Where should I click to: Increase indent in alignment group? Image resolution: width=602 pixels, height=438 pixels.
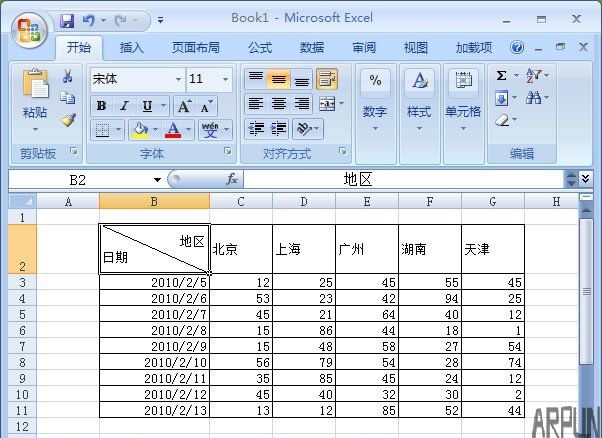tap(279, 128)
